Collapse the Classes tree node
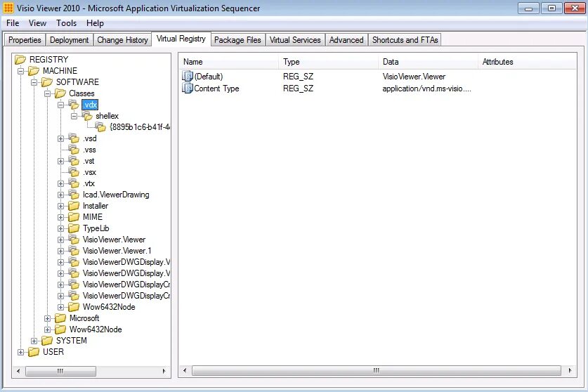This screenshot has height=392, width=588. click(47, 93)
